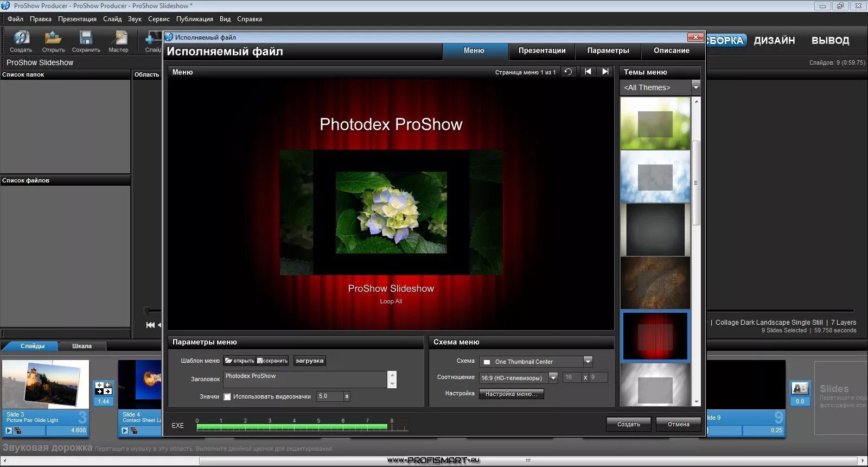Switch to ДИЗАЙН workspace

pos(774,41)
